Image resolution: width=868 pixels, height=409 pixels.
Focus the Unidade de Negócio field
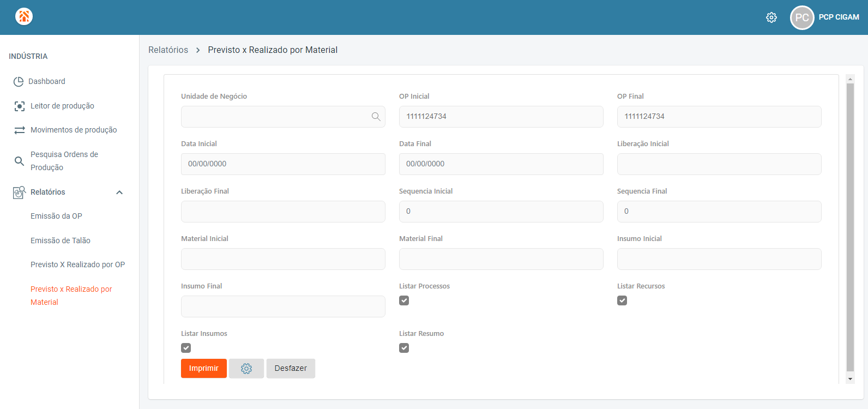coord(283,117)
